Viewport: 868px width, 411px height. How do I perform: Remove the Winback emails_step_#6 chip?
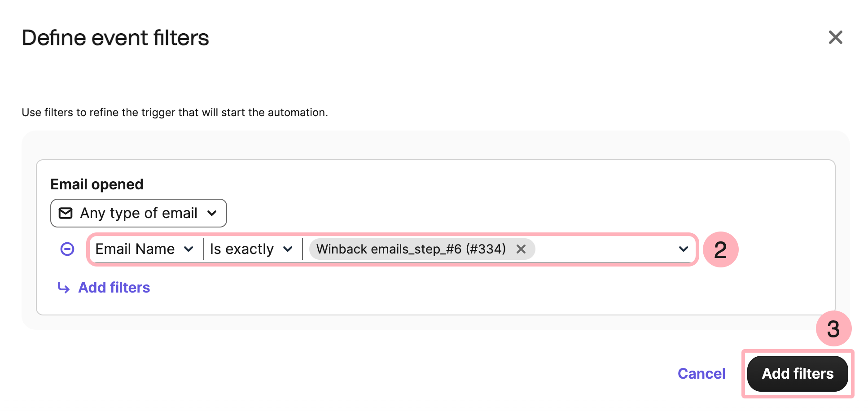[521, 249]
